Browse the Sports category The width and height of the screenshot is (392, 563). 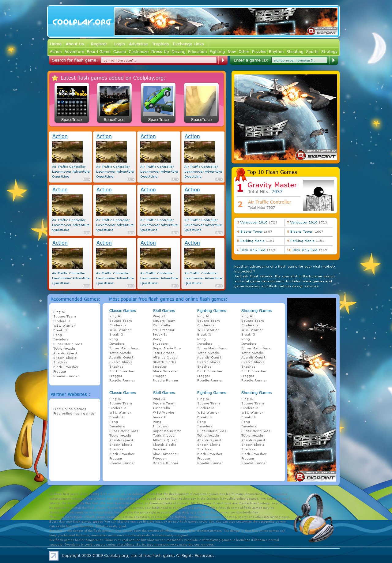312,52
